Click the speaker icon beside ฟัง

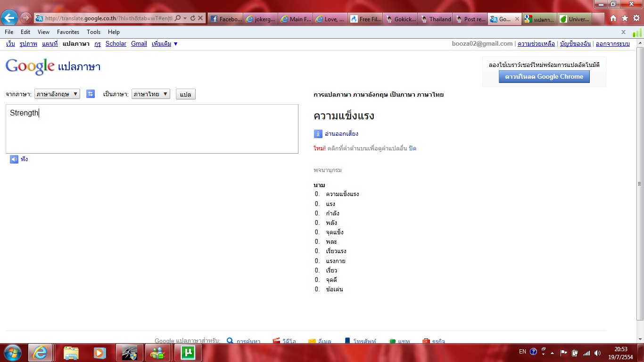pos(14,159)
